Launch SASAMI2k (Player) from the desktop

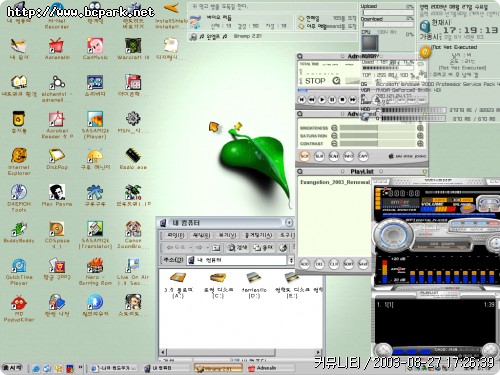pyautogui.click(x=95, y=125)
